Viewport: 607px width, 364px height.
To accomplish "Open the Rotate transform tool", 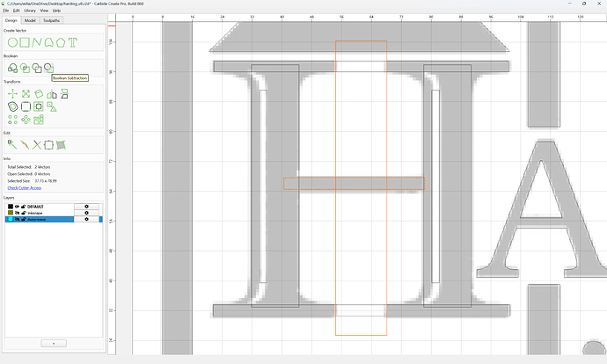I will pyautogui.click(x=39, y=93).
